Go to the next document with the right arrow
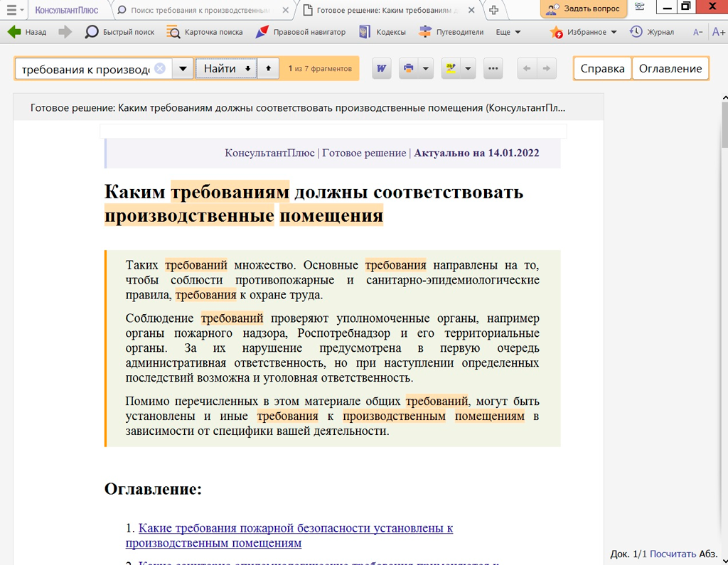This screenshot has width=728, height=565. pos(547,69)
